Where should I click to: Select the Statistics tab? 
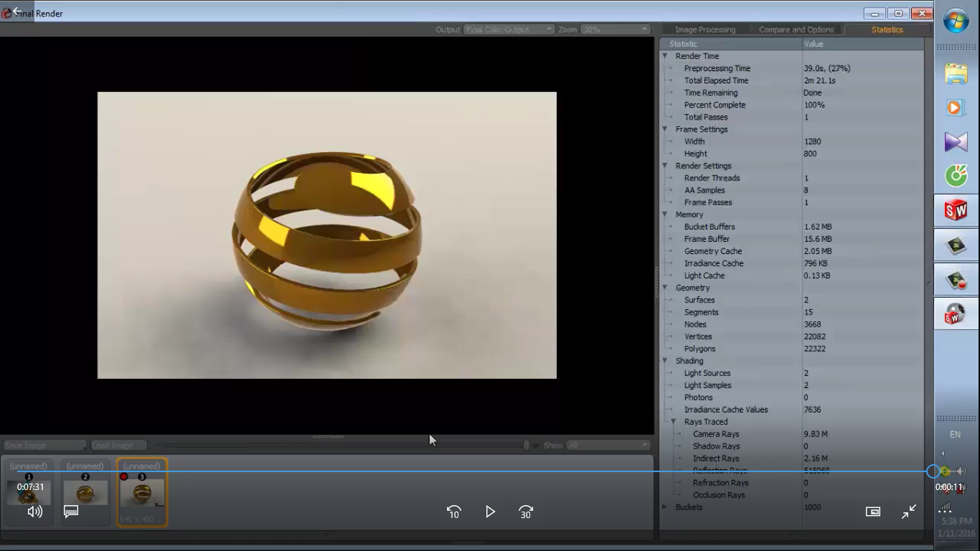pyautogui.click(x=887, y=29)
